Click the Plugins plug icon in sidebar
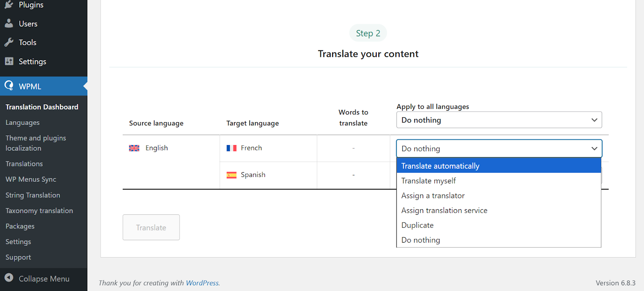Image resolution: width=644 pixels, height=291 pixels. click(9, 4)
